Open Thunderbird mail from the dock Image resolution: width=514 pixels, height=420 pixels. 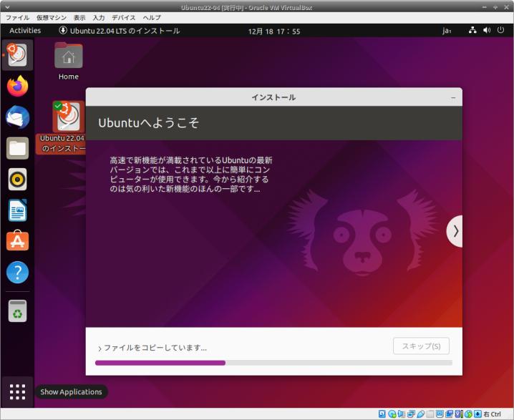17,117
